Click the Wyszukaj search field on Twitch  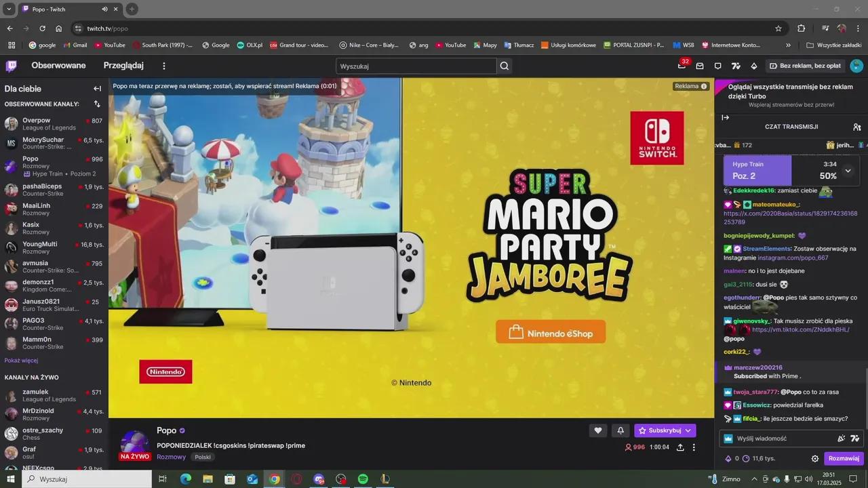pos(416,66)
